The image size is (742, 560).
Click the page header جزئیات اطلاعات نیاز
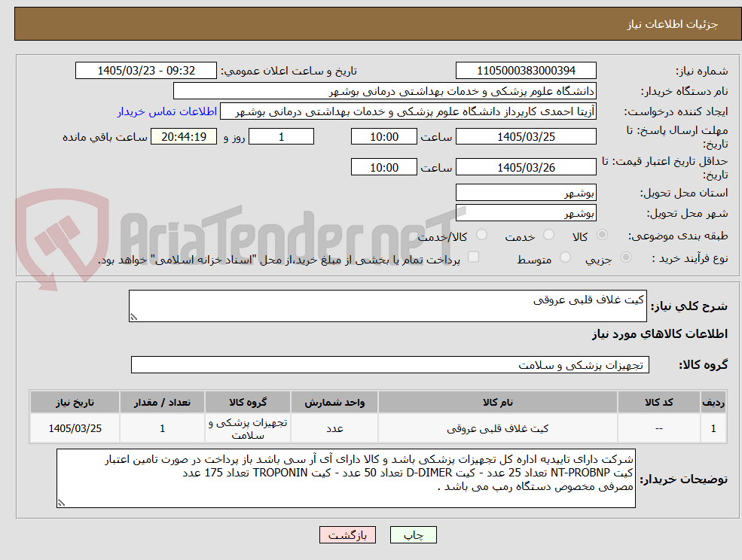[x=672, y=24]
